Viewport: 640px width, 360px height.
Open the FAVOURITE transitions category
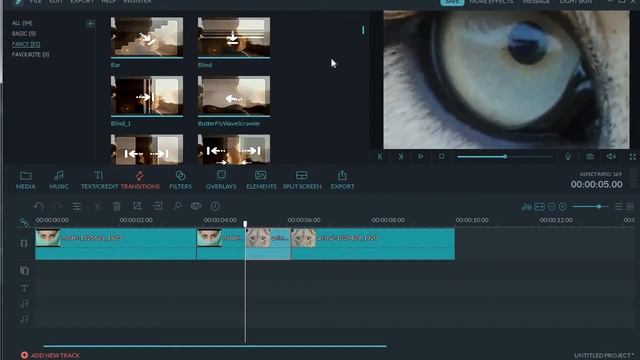click(x=30, y=54)
